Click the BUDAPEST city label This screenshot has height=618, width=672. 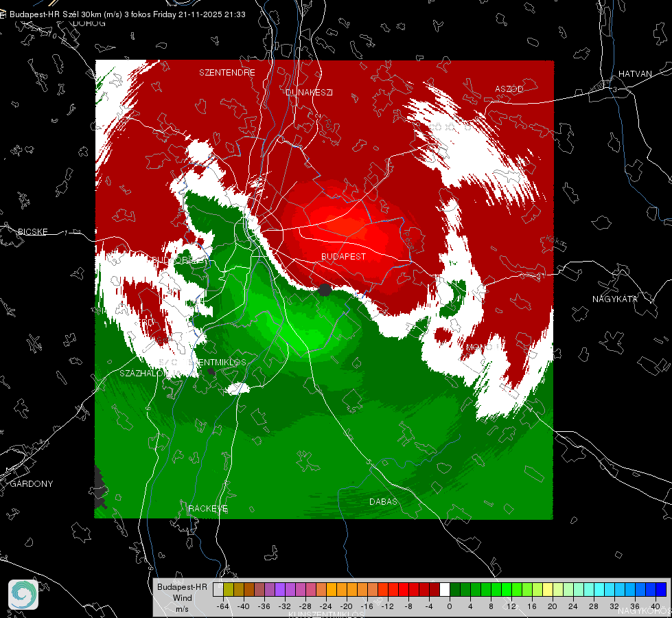coord(344,256)
